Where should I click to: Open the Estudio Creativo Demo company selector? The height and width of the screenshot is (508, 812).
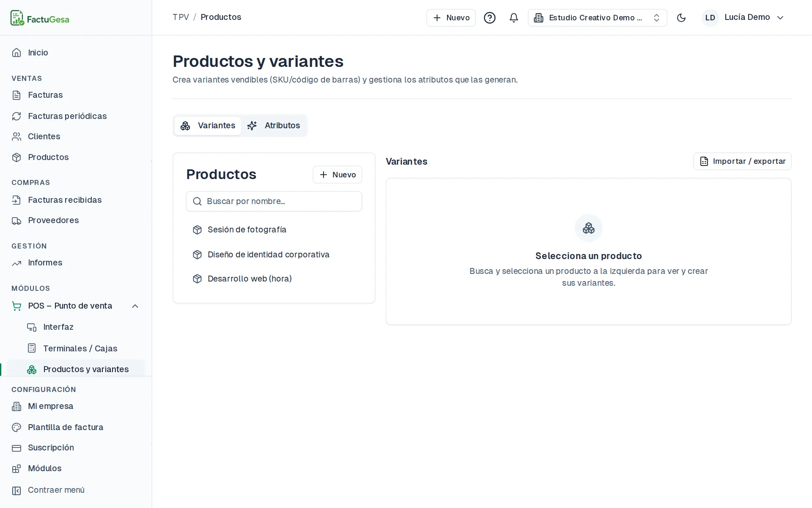(597, 18)
